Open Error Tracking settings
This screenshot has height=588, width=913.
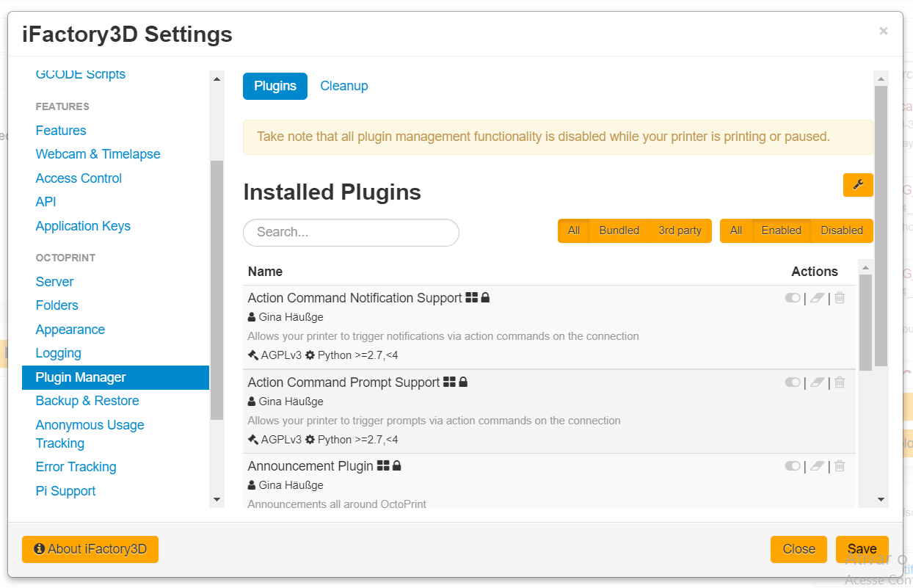point(76,467)
